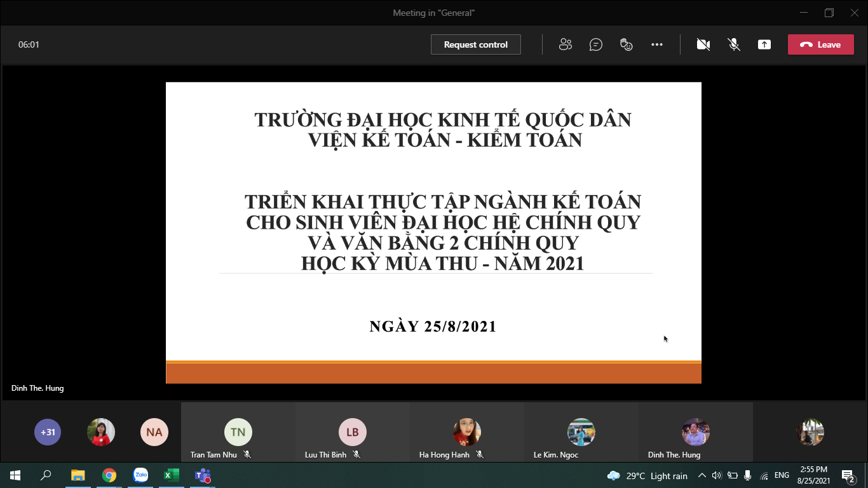Select Dinh The. Hung participant tile

(x=696, y=432)
